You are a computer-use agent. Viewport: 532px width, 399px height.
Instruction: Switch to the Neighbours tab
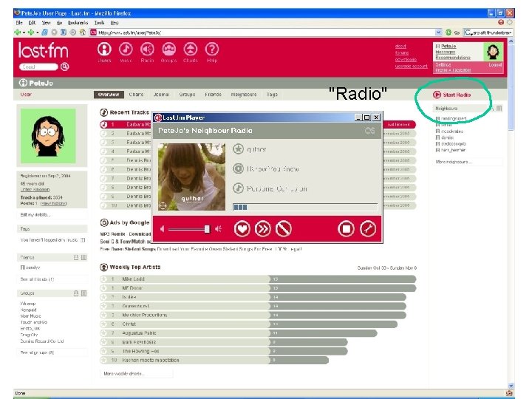pos(244,95)
